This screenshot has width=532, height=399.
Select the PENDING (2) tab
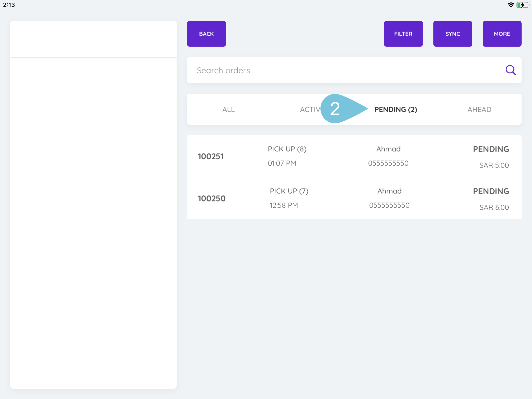[x=396, y=109]
